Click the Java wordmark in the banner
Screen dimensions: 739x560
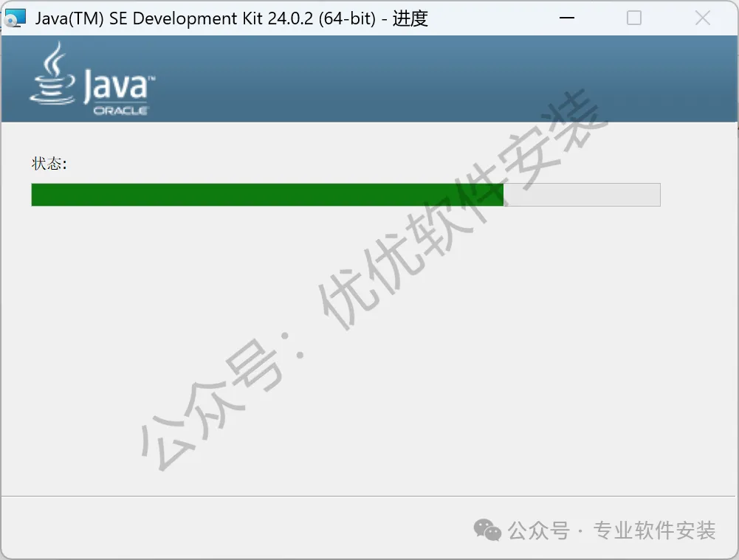coord(119,86)
